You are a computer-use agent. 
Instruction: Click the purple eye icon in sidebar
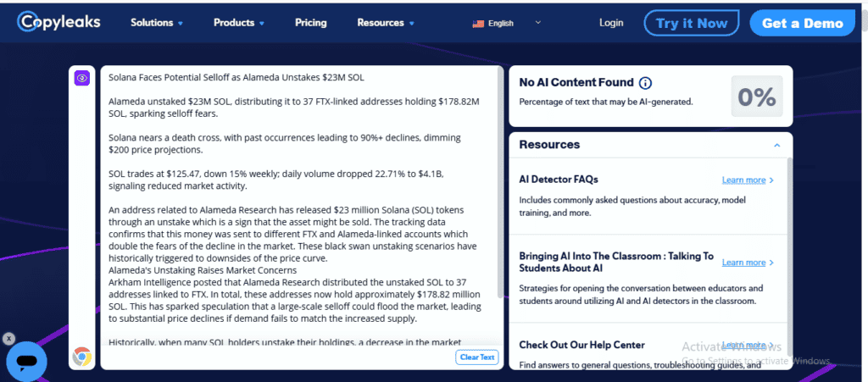82,78
